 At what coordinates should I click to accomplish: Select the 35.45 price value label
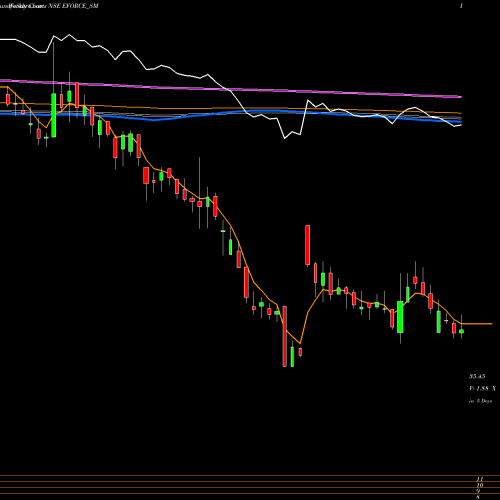click(477, 377)
